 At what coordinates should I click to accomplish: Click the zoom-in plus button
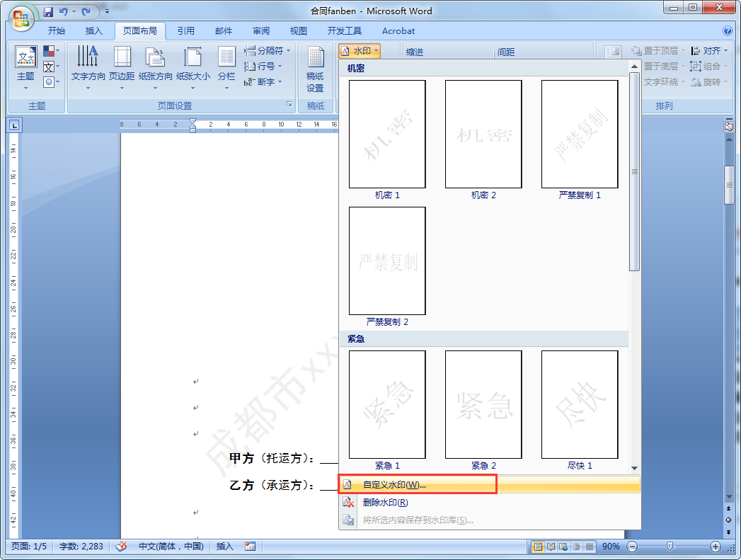coord(715,547)
